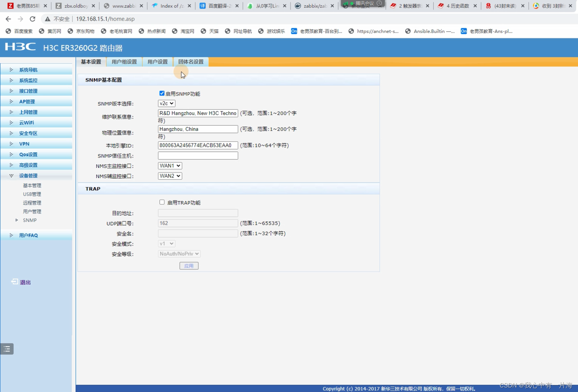The height and width of the screenshot is (392, 578).
Task: Select the 团体名设置 tab
Action: point(191,62)
